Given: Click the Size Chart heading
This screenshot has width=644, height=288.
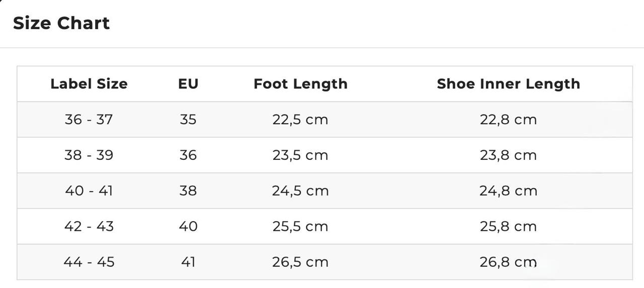Looking at the screenshot, I should click(61, 23).
